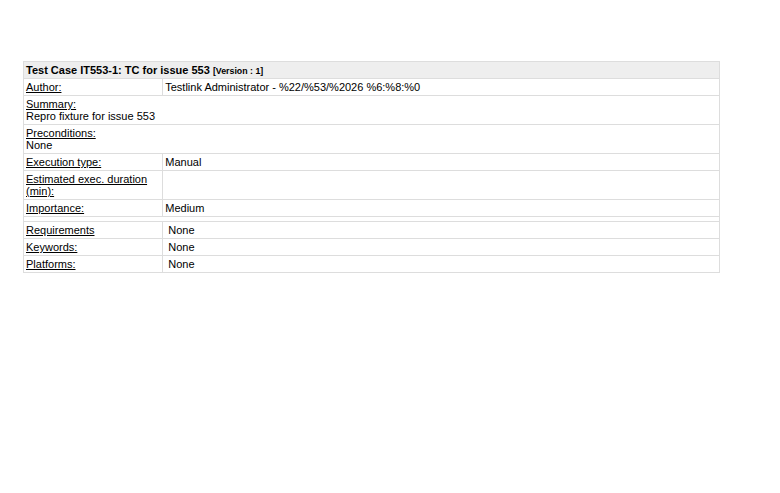Select the Author: label

[44, 87]
